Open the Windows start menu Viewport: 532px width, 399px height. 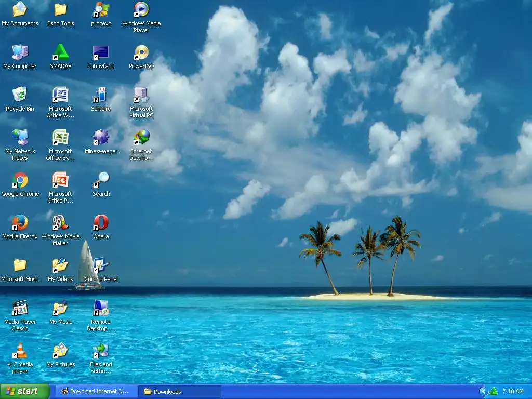(25, 392)
